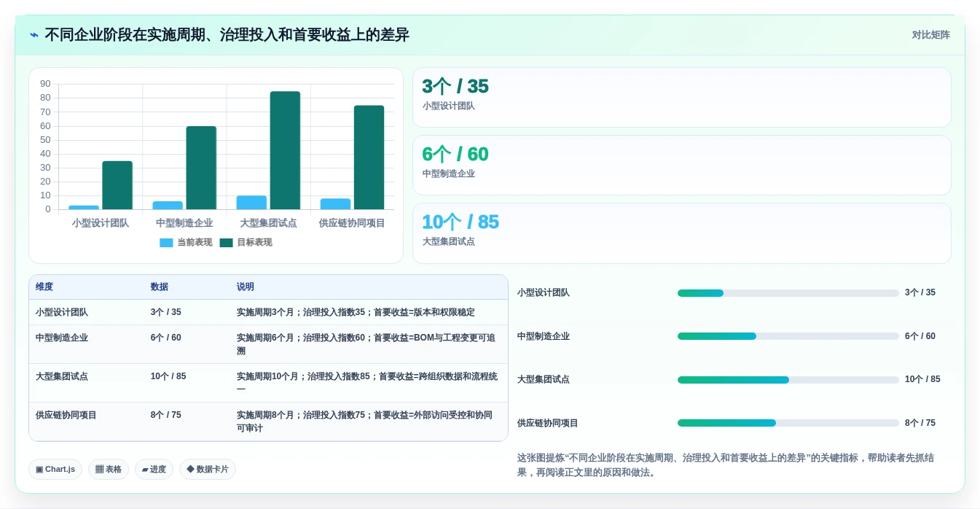The width and height of the screenshot is (980, 509).
Task: Open the 10个 / 85 data card
Action: tap(681, 233)
